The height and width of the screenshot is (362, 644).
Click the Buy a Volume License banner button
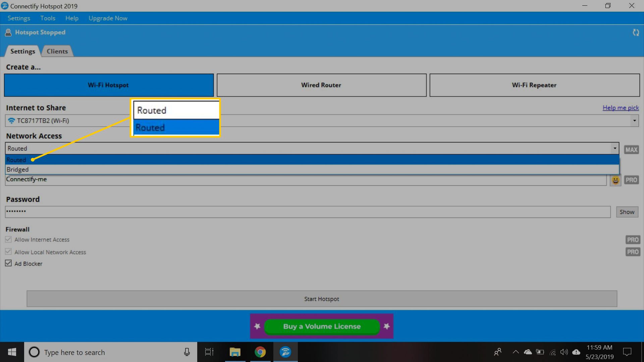click(322, 326)
